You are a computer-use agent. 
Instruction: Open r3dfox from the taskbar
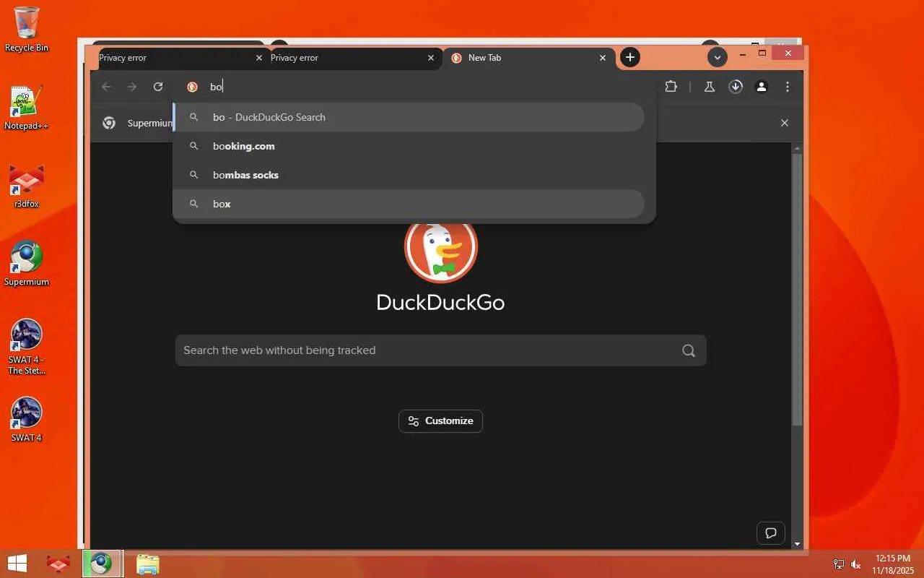(58, 564)
